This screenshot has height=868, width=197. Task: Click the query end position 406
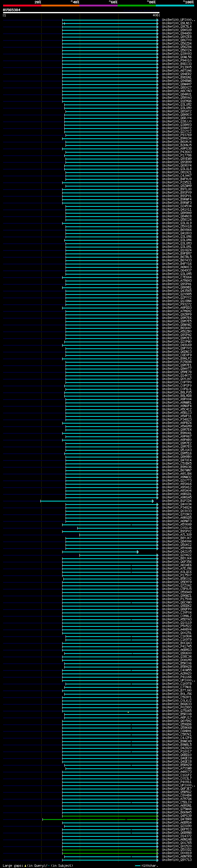click(155, 15)
